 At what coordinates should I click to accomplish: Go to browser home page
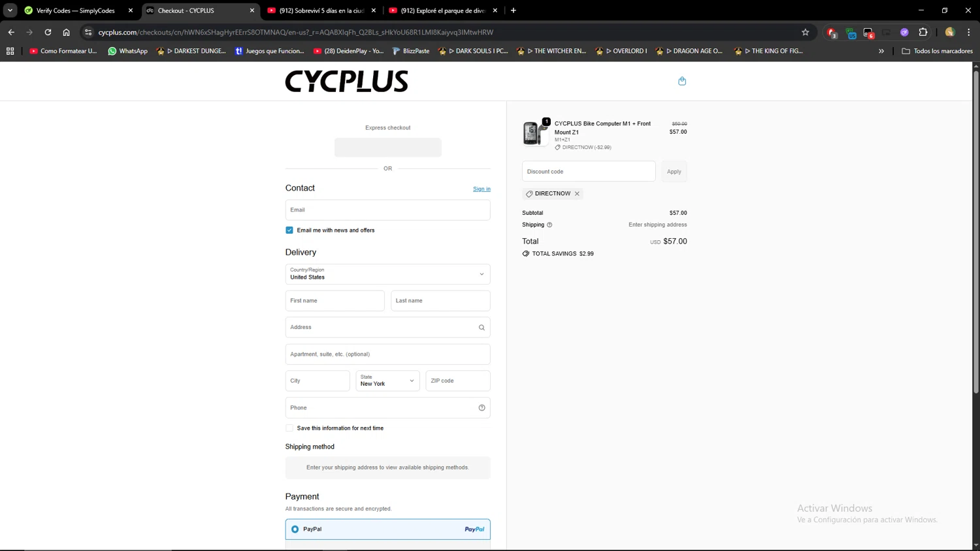(66, 32)
